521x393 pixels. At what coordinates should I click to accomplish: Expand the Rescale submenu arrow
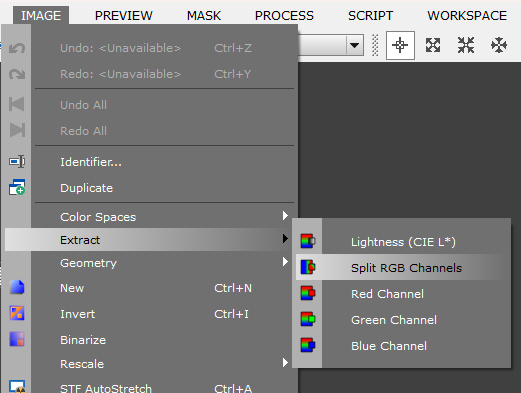(285, 362)
